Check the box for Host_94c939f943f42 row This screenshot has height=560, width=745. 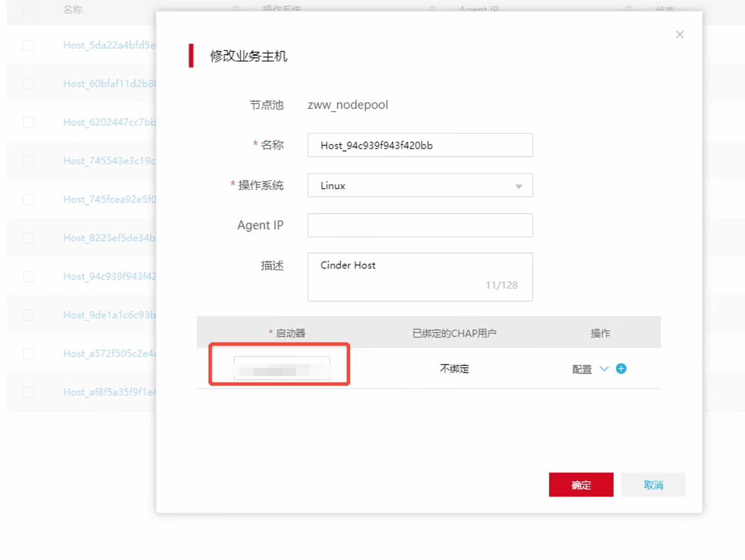[x=28, y=276]
